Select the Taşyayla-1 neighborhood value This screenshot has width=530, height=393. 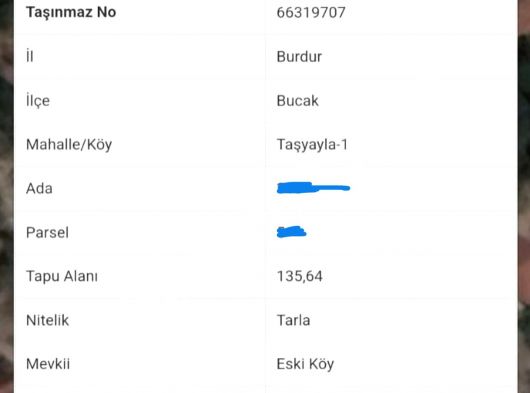(x=312, y=145)
